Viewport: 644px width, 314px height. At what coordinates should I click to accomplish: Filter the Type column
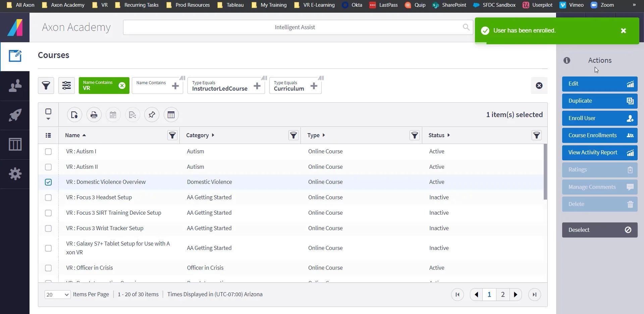(415, 135)
